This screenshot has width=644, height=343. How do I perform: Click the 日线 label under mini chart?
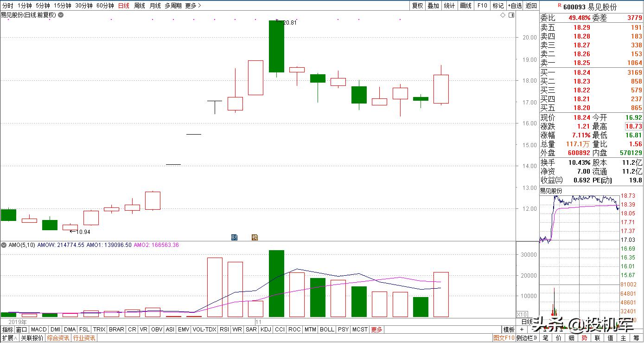528,322
